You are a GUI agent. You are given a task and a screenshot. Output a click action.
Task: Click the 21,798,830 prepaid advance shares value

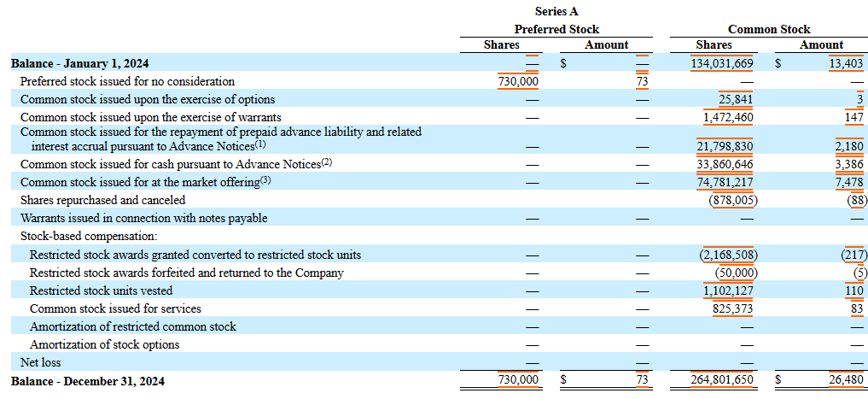coord(725,146)
